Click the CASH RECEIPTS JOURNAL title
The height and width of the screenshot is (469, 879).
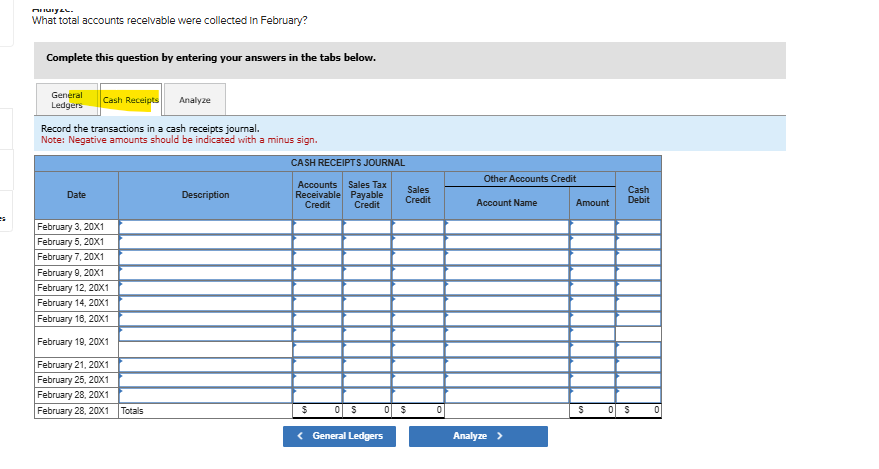click(348, 163)
